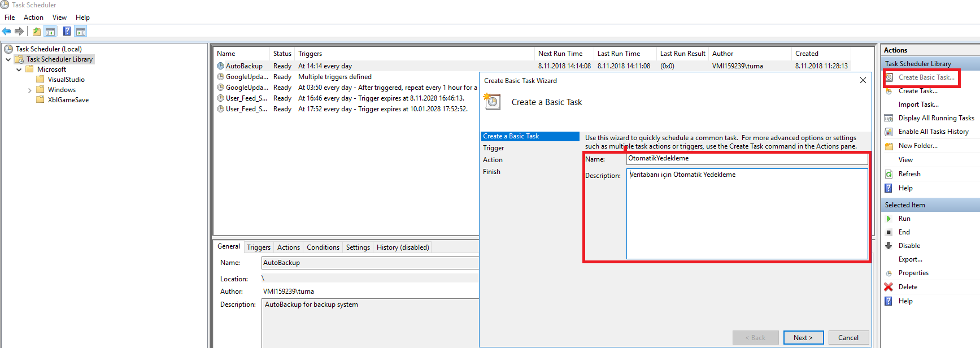
Task: Switch to the Triggers tab
Action: pos(258,247)
